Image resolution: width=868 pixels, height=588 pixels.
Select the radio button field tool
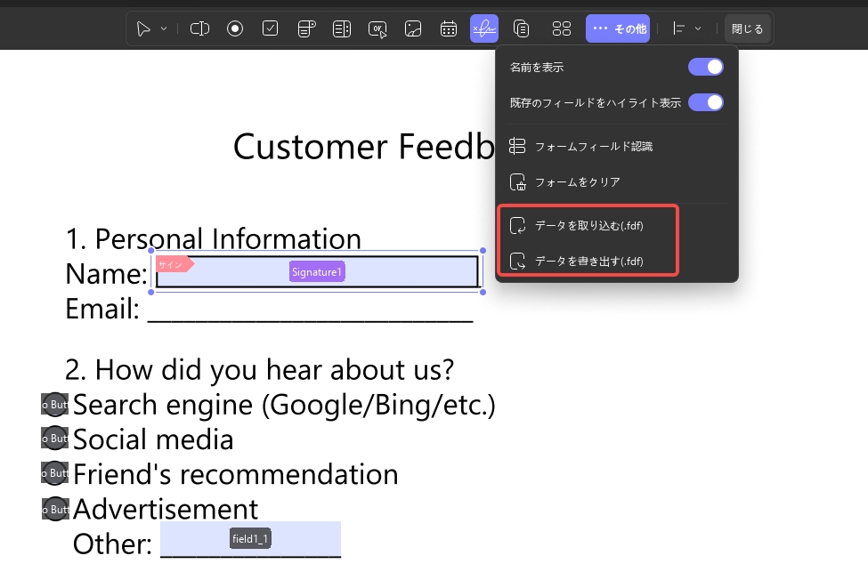235,28
